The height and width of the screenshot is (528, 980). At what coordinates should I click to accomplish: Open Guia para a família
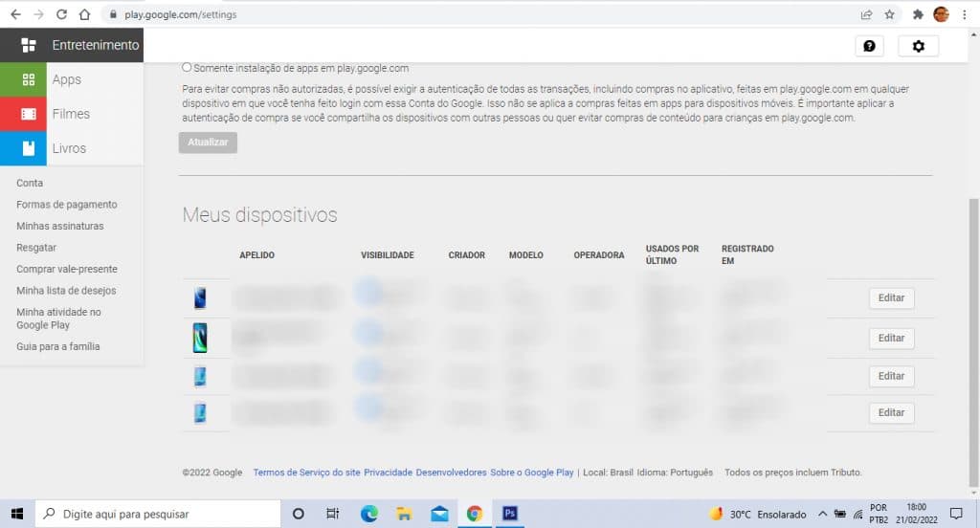pos(57,346)
